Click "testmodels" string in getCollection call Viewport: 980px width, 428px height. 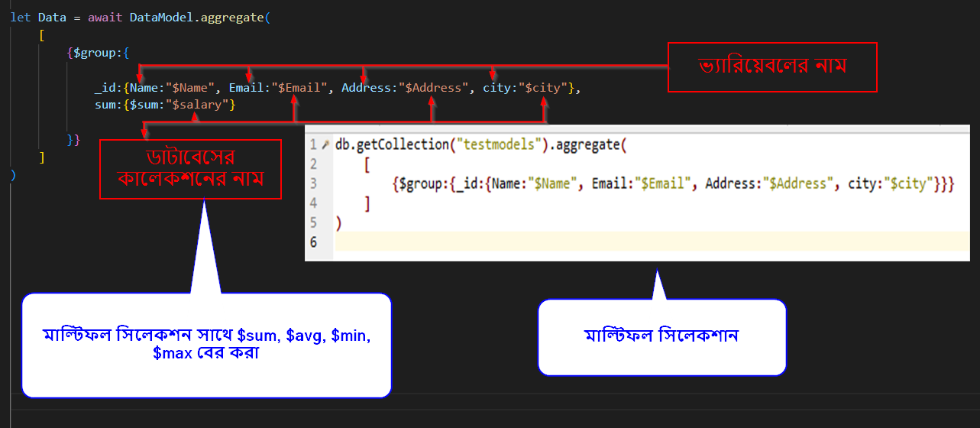pos(496,144)
